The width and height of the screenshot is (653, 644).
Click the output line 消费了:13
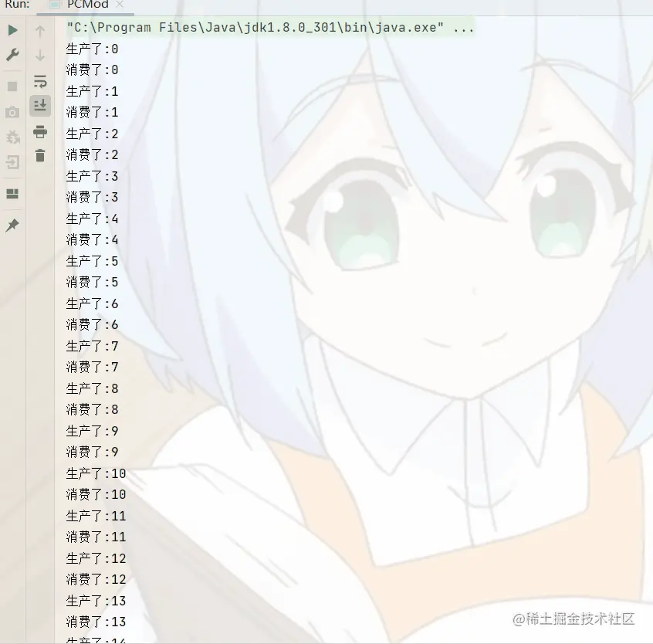[x=96, y=622]
